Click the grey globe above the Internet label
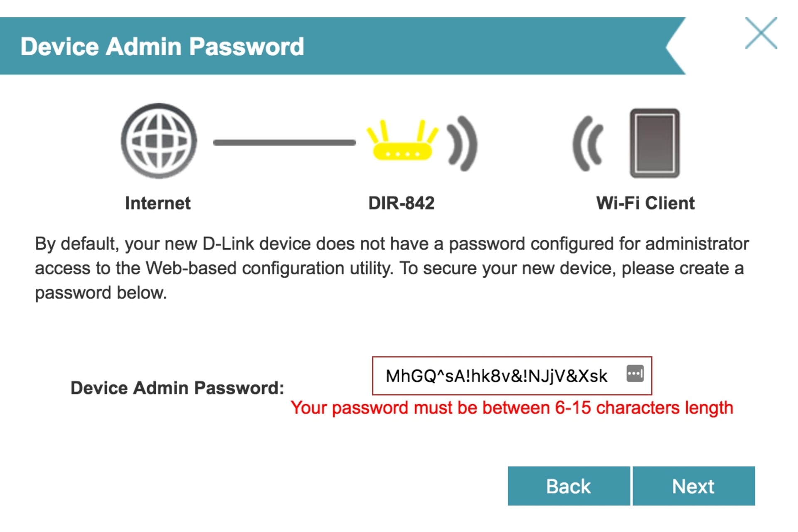Image resolution: width=798 pixels, height=532 pixels. pyautogui.click(x=158, y=140)
